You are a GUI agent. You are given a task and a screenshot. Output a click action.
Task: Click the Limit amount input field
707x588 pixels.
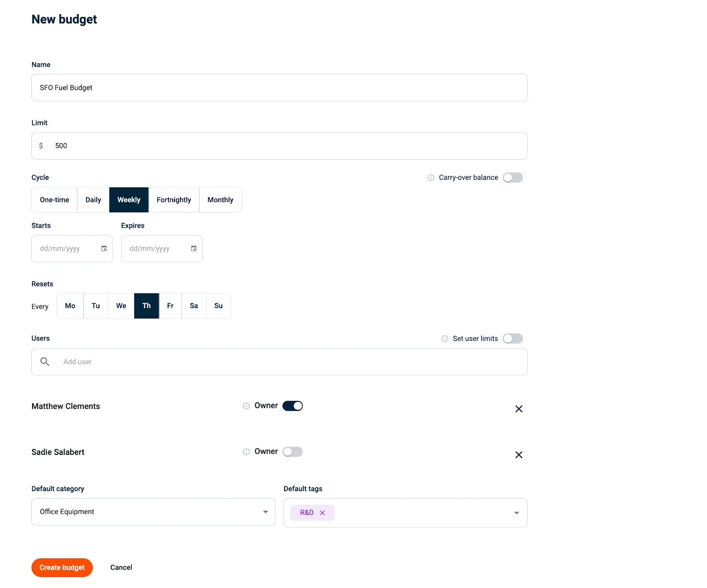[177, 145]
